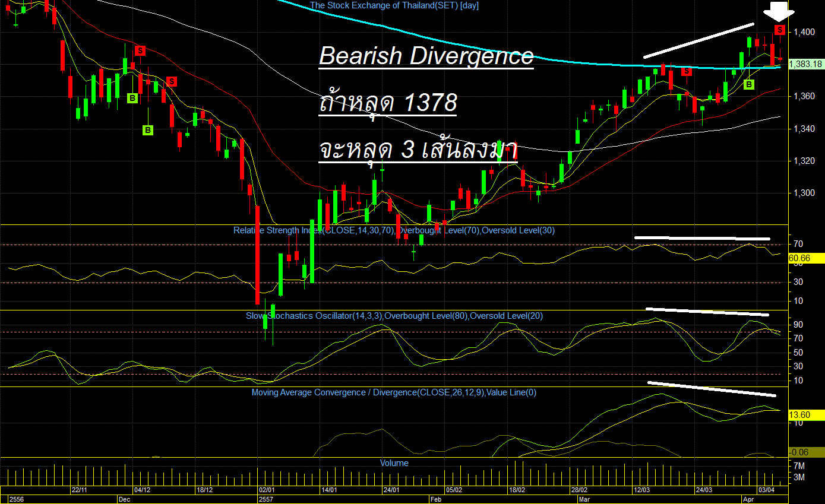Click the 1,320 price axis label
This screenshot has height=504, width=825.
[803, 161]
